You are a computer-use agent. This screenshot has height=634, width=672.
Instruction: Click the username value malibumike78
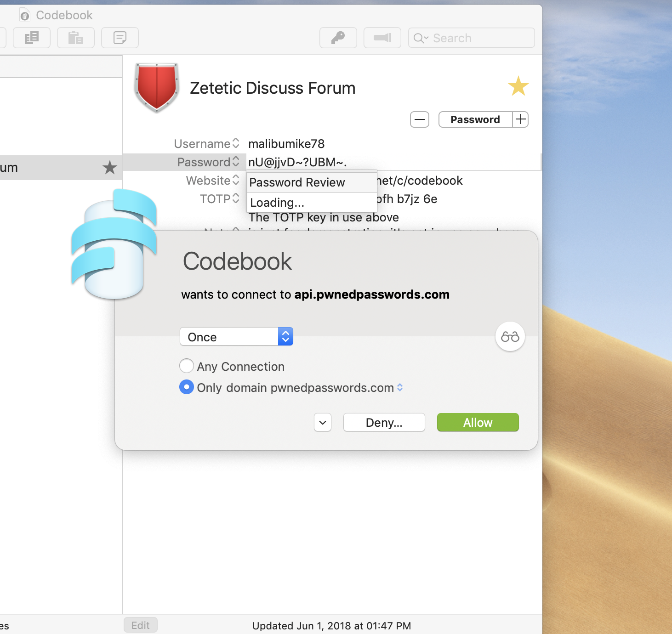pos(286,144)
